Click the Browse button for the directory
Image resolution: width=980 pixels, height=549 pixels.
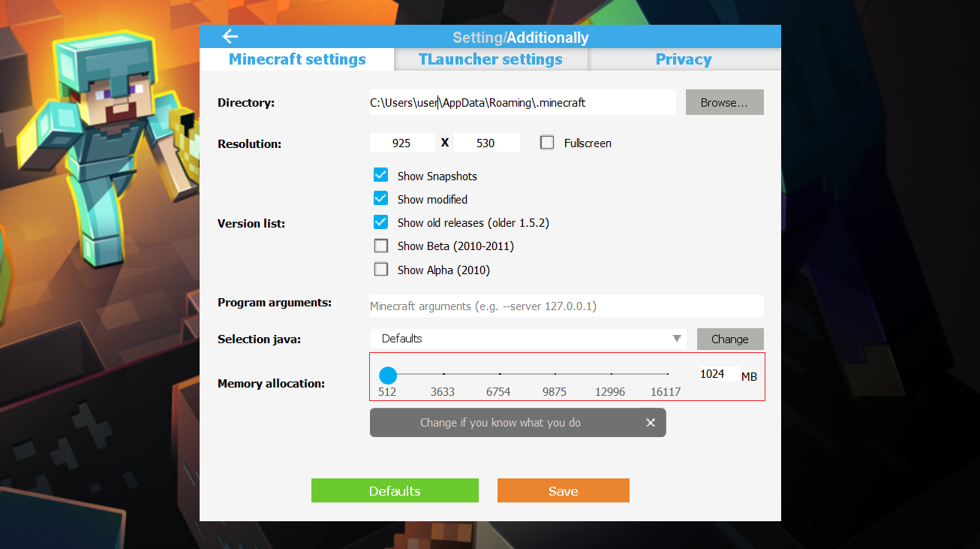point(724,102)
